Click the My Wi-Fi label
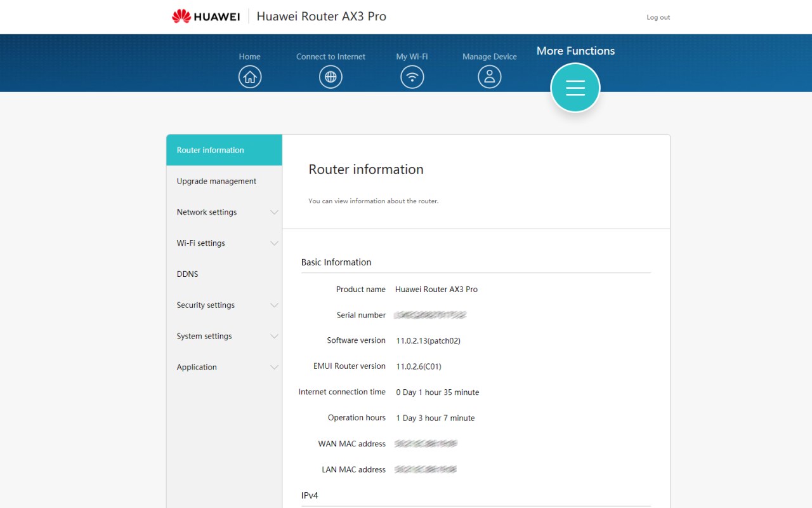This screenshot has height=508, width=812. (412, 57)
